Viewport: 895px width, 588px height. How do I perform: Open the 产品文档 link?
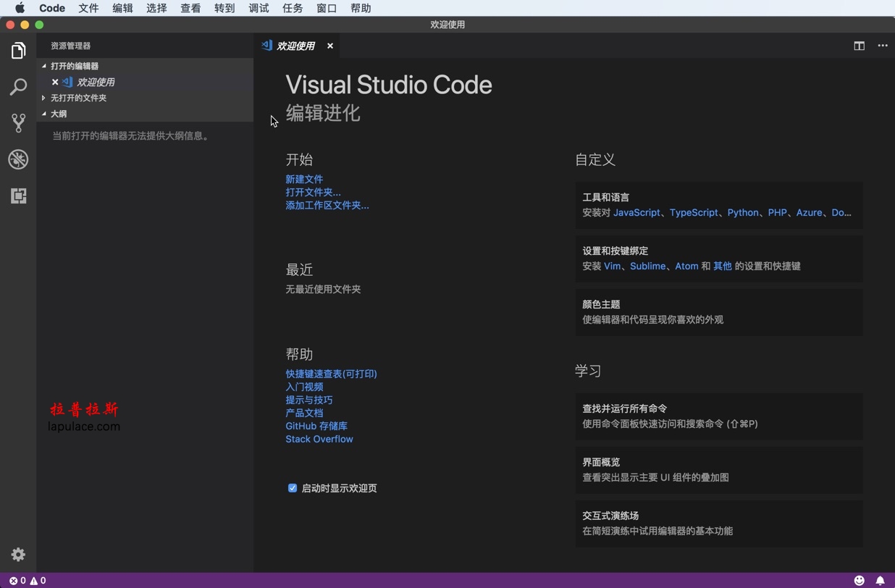304,413
